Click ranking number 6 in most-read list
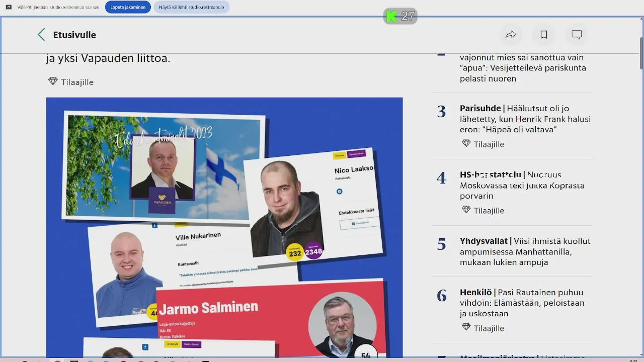 [442, 296]
